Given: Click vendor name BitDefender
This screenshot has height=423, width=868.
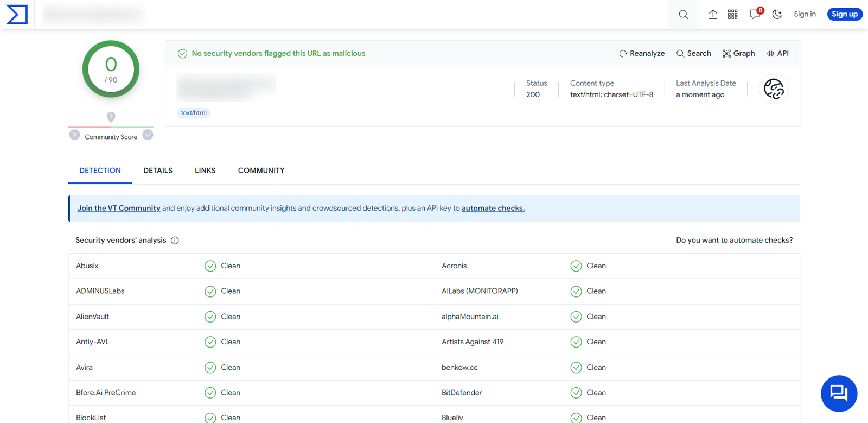Looking at the screenshot, I should tap(462, 393).
